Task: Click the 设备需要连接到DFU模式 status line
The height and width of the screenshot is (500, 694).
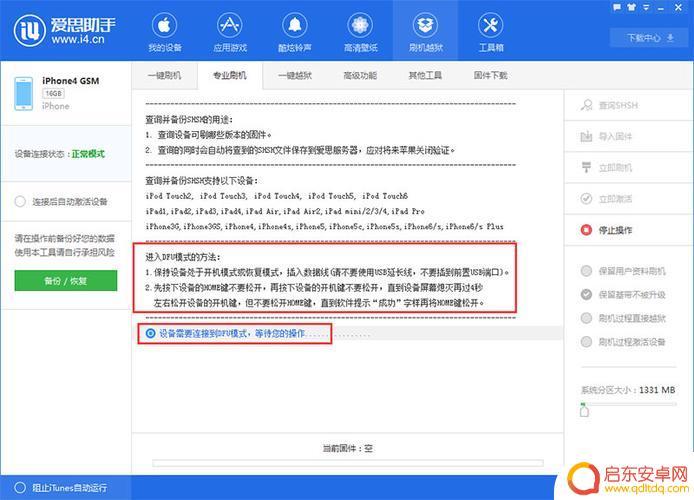Action: (x=232, y=333)
